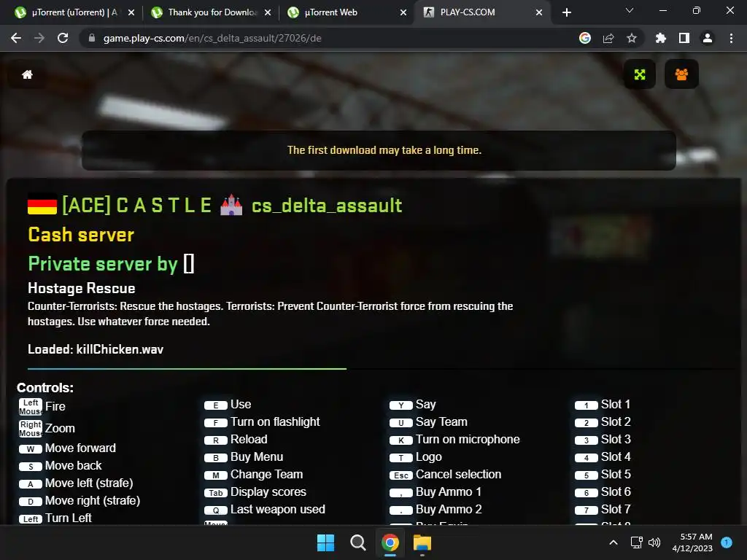Screen dimensions: 747x560
Task: Click the home icon on the game page
Action: pos(27,74)
